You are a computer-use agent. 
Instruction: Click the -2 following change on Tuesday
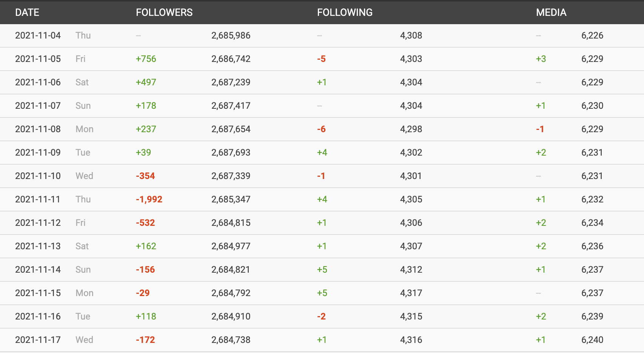[321, 316]
